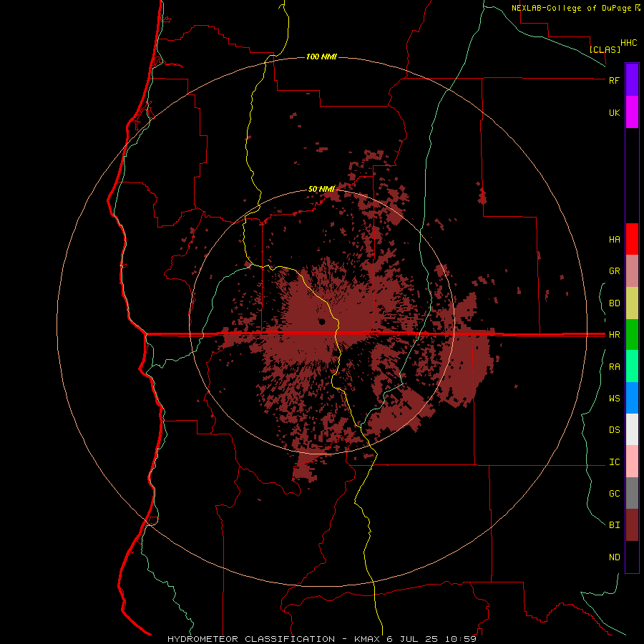Click the 50 NMI range ring label

(321, 189)
